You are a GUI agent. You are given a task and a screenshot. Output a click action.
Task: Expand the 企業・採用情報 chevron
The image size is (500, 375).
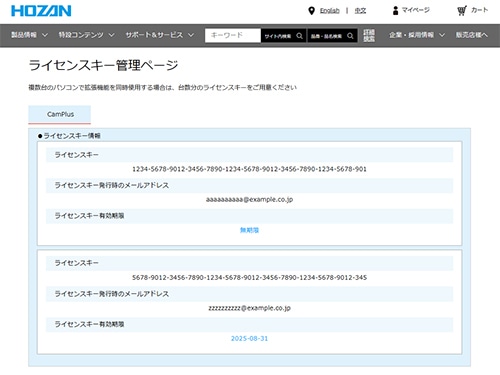442,35
